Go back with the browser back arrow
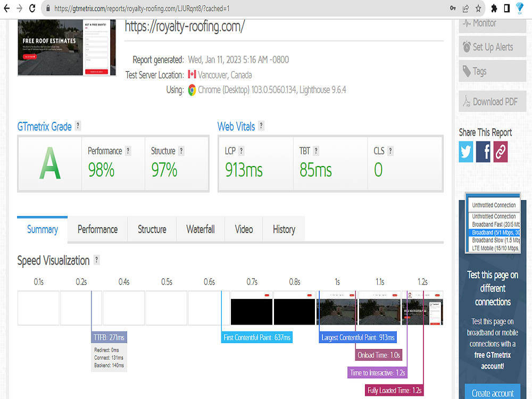The height and width of the screenshot is (399, 532). 6,9
